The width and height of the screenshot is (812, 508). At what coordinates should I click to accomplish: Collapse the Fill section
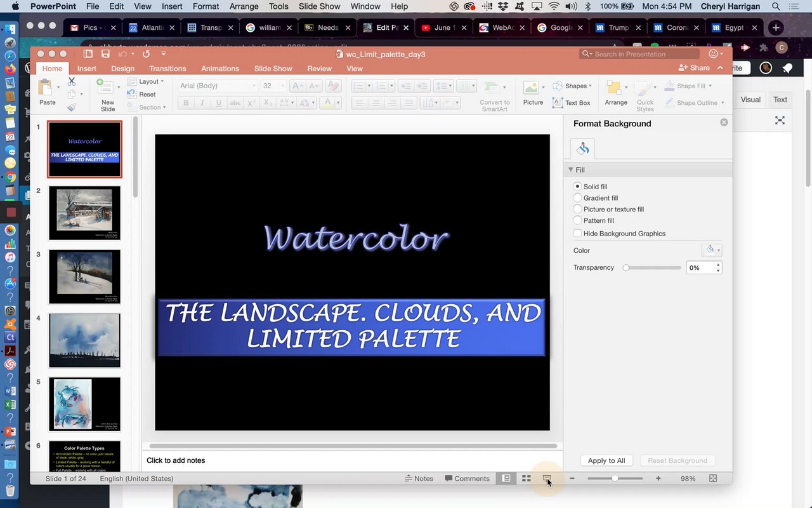(x=571, y=170)
